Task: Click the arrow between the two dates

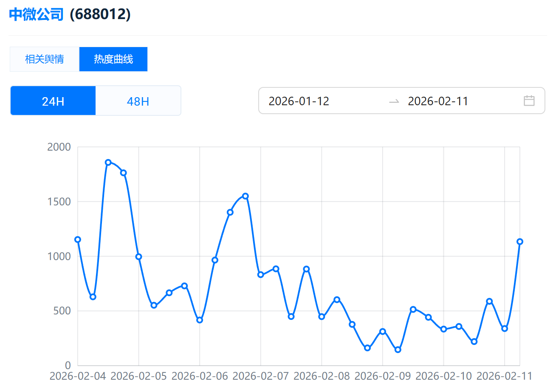Action: coord(394,101)
